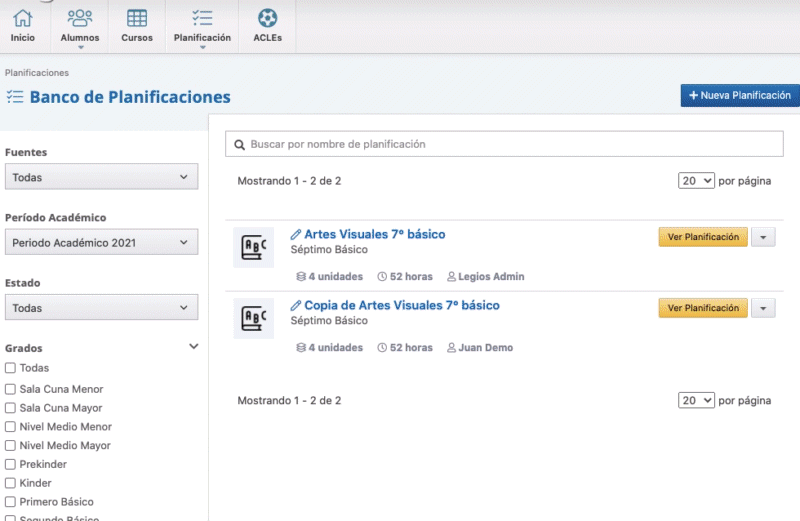
Task: Open the Alumnos people icon menu
Action: (x=80, y=18)
